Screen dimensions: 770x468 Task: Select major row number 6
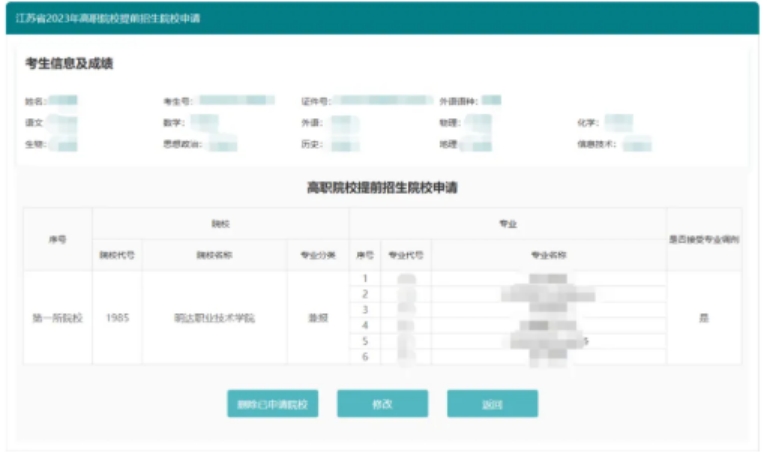click(365, 357)
